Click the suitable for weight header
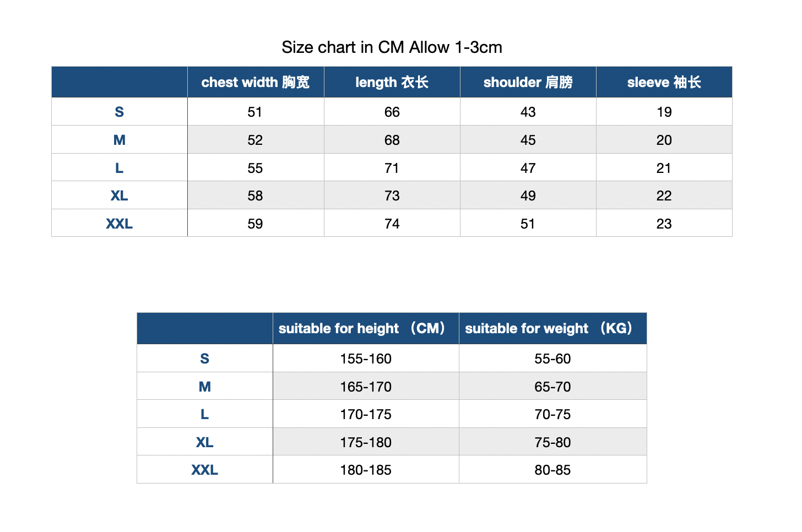This screenshot has height=532, width=802. coord(552,328)
